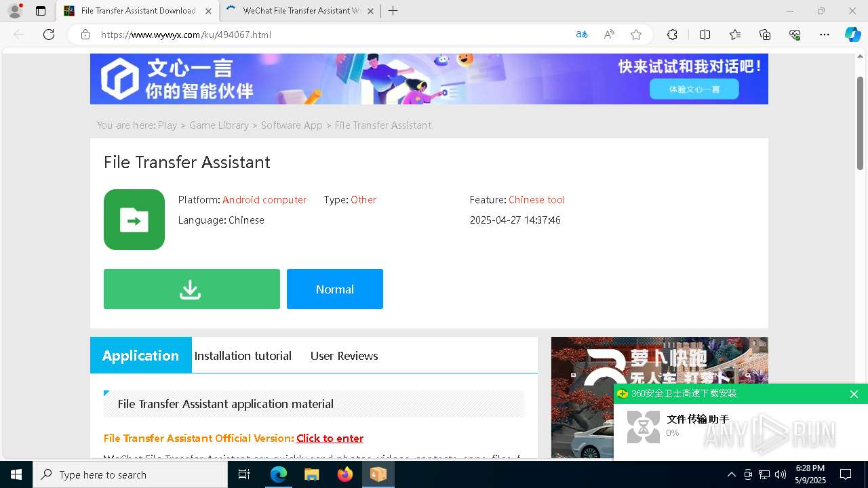
Task: Click the taskbar search box
Action: (130, 475)
